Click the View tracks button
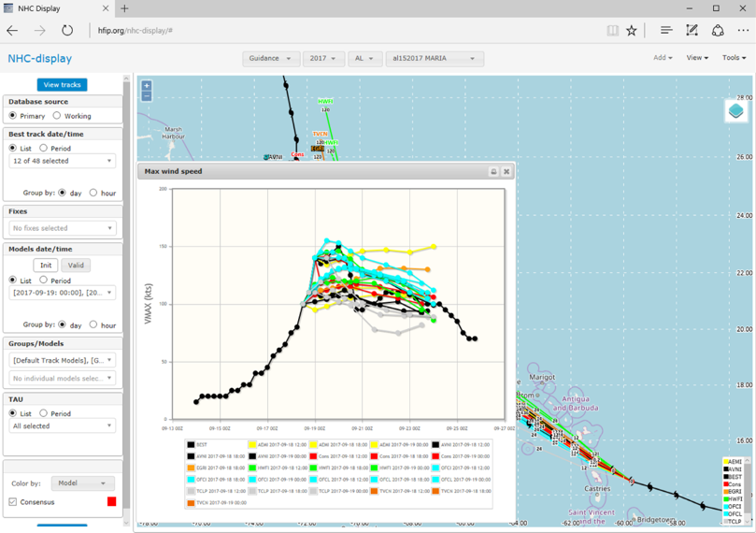Image resolution: width=756 pixels, height=533 pixels. (x=62, y=84)
